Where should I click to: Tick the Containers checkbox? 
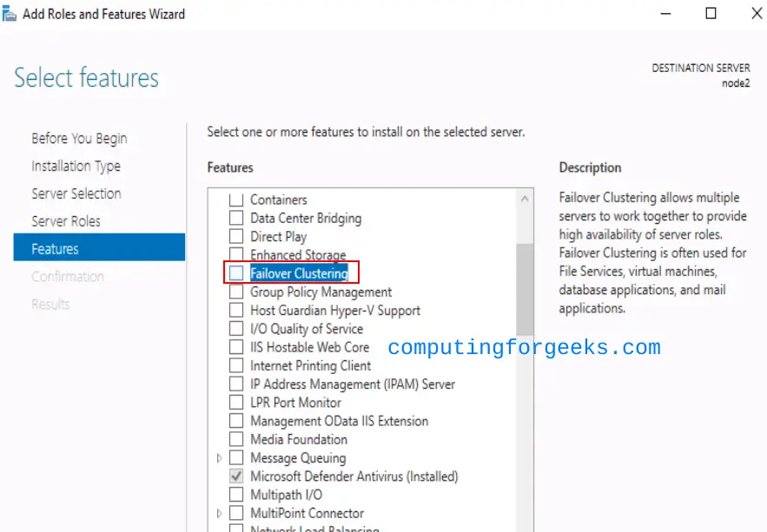click(x=236, y=200)
